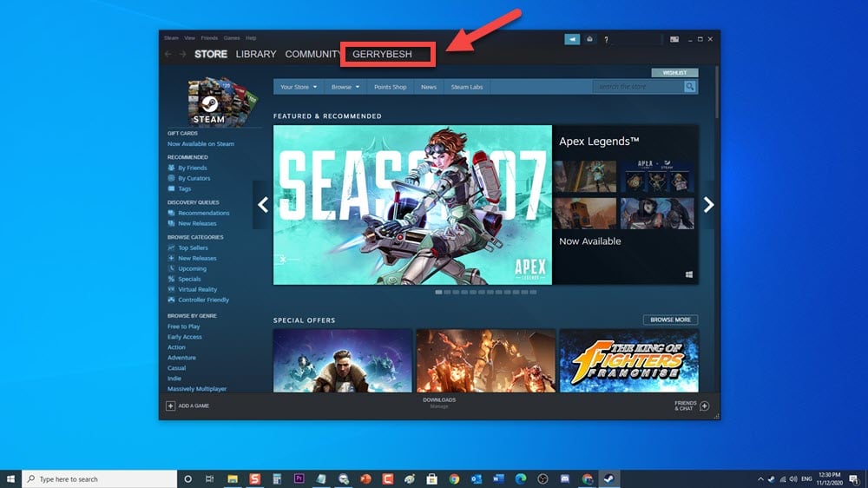Open recommendations By Curators
The height and width of the screenshot is (488, 868).
click(194, 178)
